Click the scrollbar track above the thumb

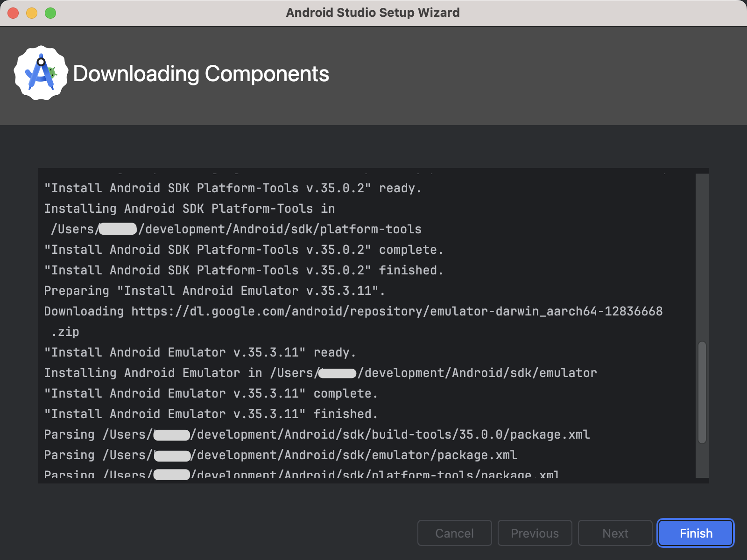pyautogui.click(x=702, y=257)
